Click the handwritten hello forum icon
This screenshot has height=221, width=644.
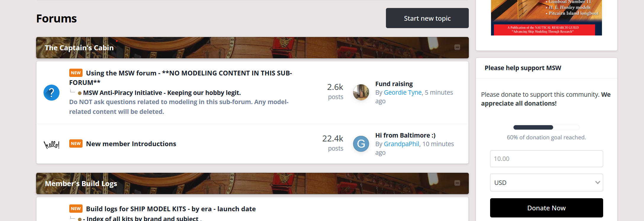click(x=52, y=144)
